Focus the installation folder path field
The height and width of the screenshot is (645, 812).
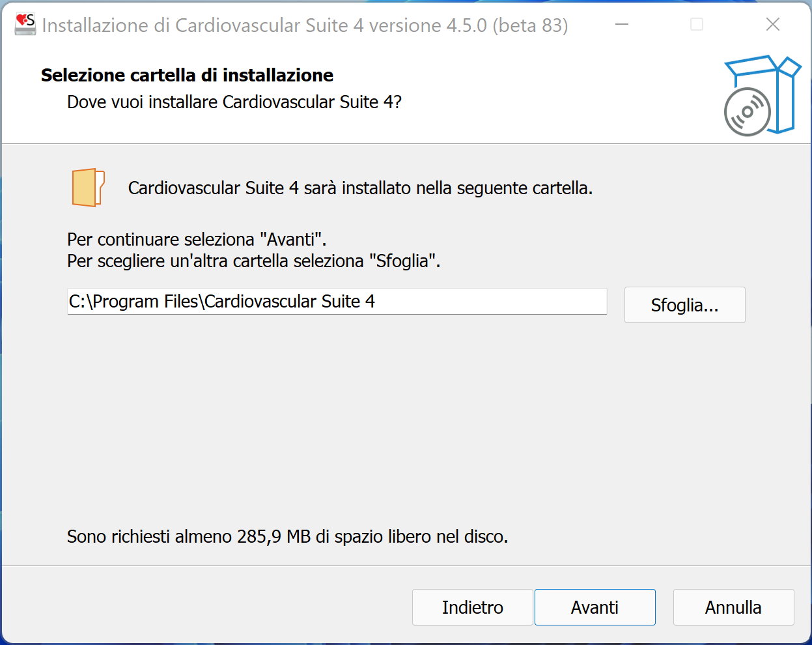pyautogui.click(x=337, y=302)
